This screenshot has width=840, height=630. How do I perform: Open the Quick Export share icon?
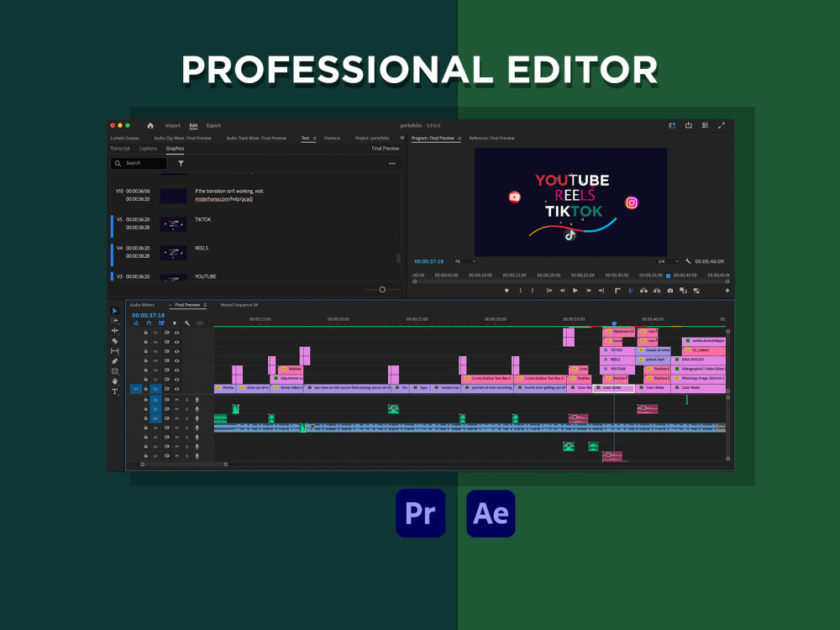click(689, 125)
